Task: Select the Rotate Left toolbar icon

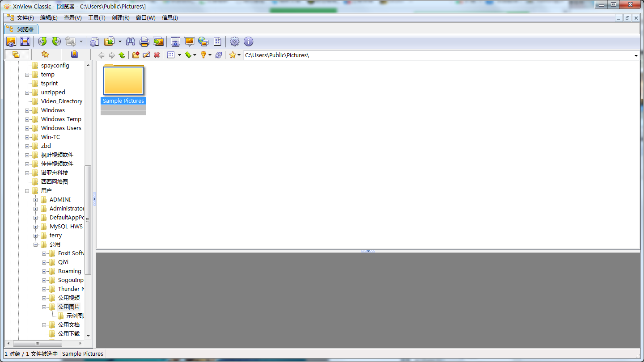Action: [42, 41]
